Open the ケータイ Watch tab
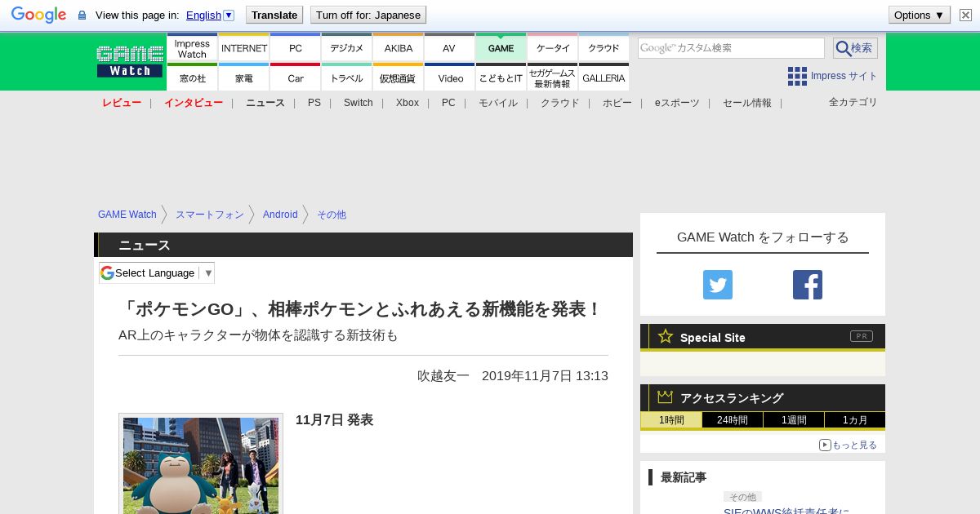The width and height of the screenshot is (980, 514). pyautogui.click(x=553, y=48)
